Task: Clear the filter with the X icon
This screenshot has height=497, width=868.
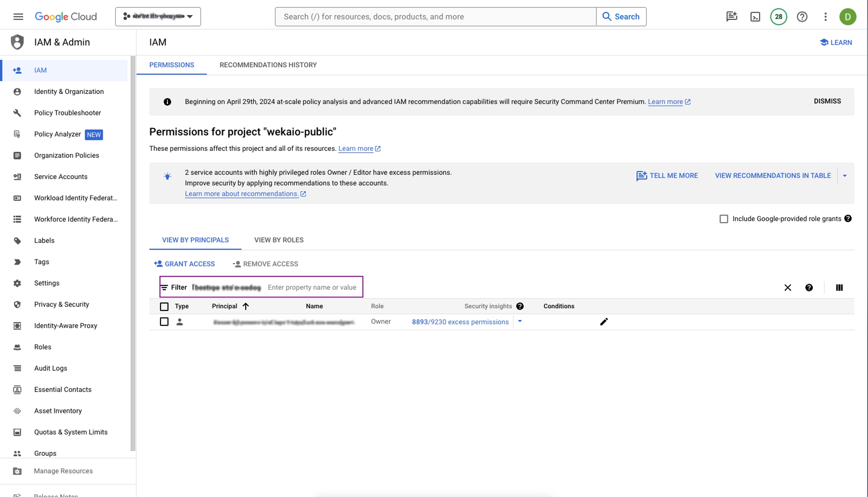Action: click(788, 288)
